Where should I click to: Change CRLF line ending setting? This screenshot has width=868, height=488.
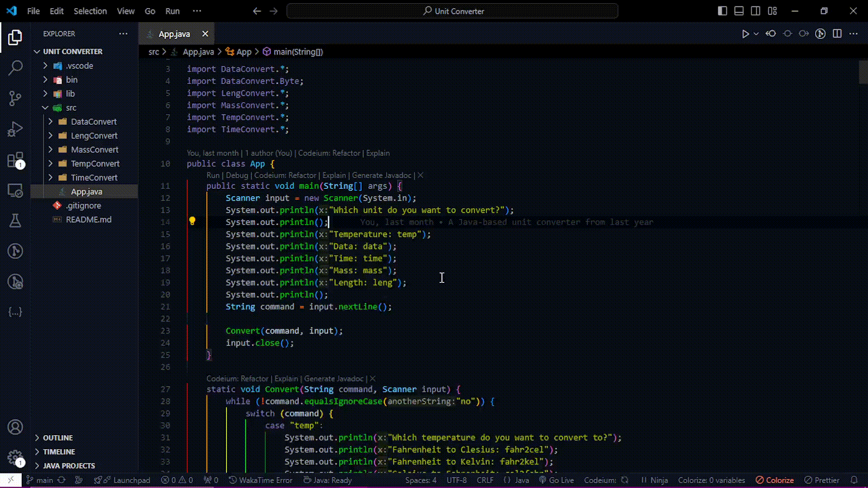coord(485,480)
